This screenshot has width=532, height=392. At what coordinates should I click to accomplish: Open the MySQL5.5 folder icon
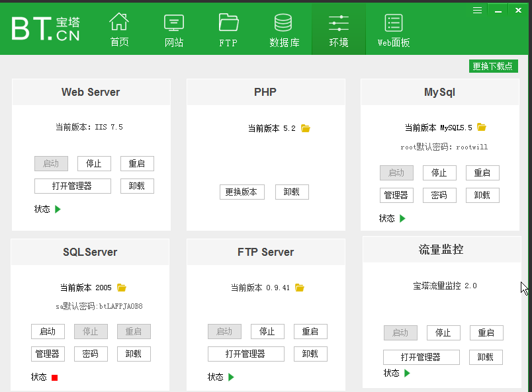(482, 127)
